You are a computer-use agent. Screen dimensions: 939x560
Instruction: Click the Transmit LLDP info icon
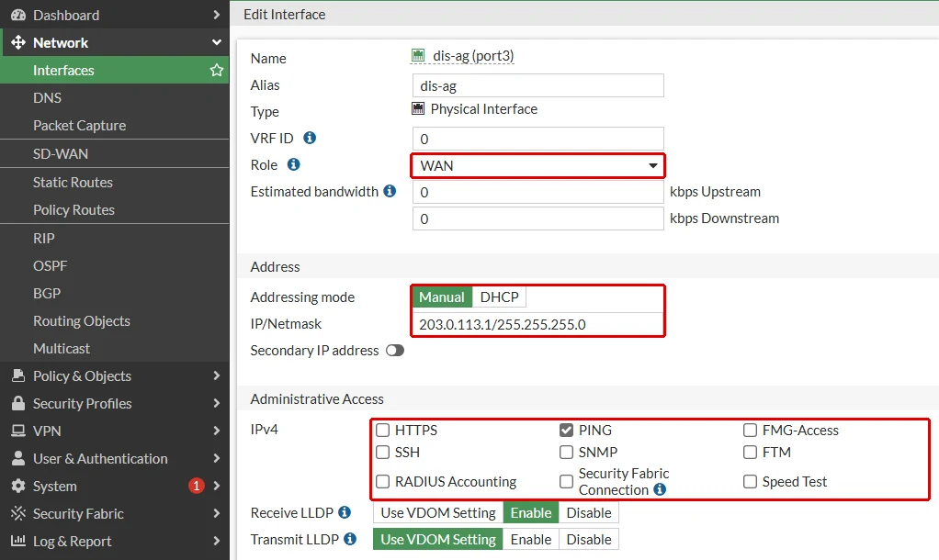350,539
